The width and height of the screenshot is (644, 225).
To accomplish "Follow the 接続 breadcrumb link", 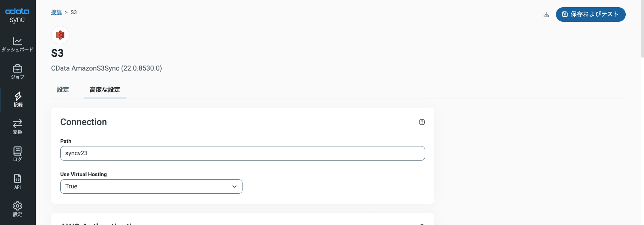I will tap(56, 12).
